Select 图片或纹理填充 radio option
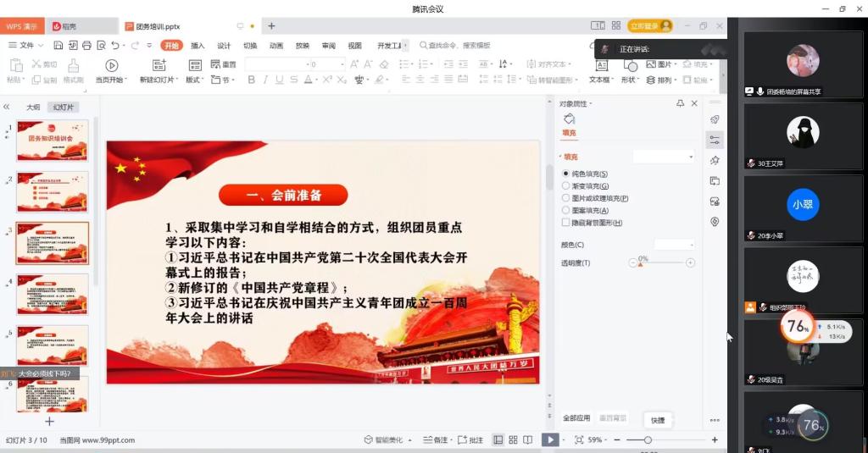This screenshot has width=868, height=453. [x=566, y=198]
